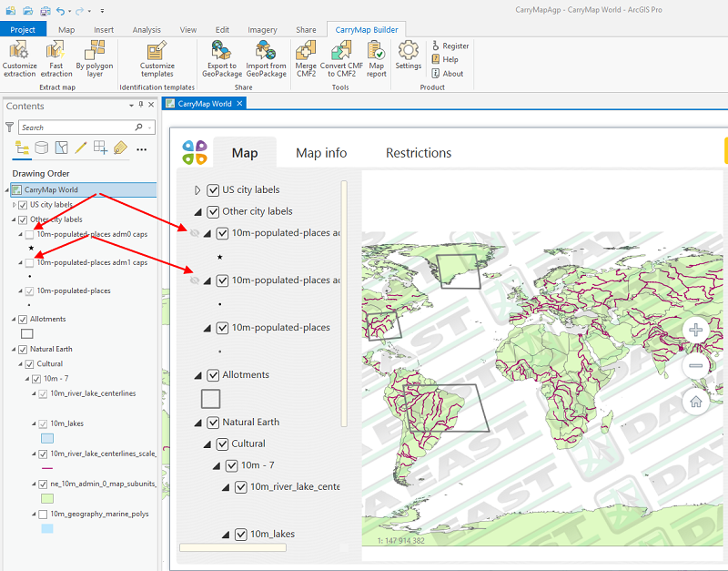
Task: Toggle Natural Earth checkbox in Contents pane
Action: click(x=23, y=350)
